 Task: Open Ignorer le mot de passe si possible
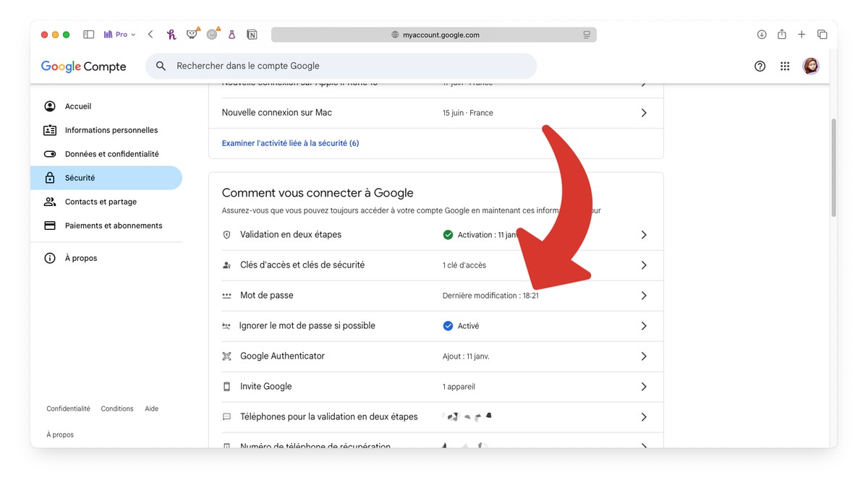(436, 326)
